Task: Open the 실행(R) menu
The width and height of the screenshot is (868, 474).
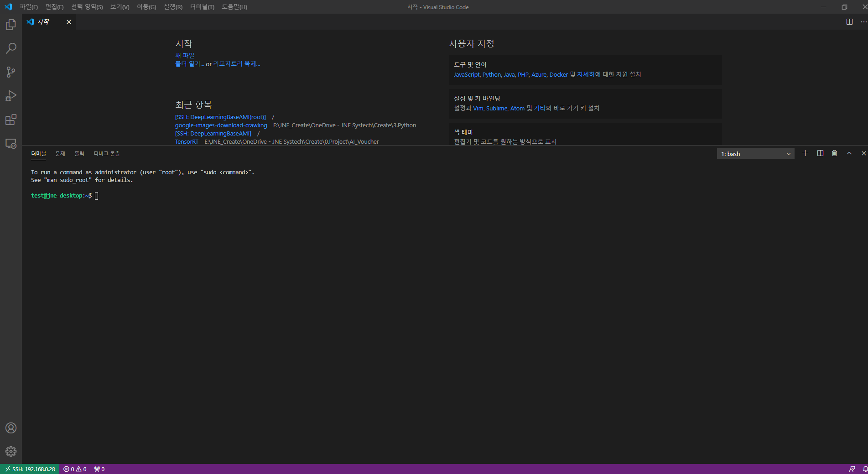Action: point(173,7)
